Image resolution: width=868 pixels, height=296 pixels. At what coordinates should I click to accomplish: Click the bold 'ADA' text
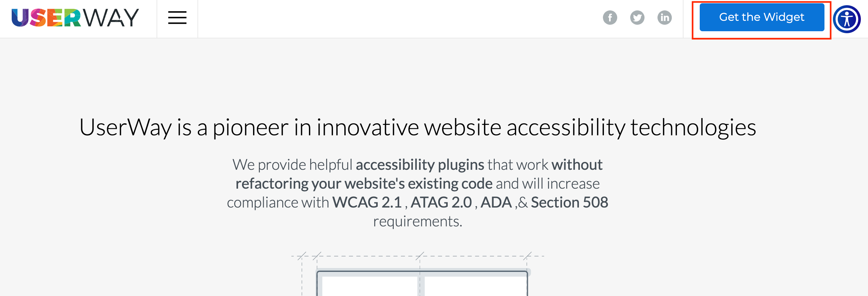point(496,203)
